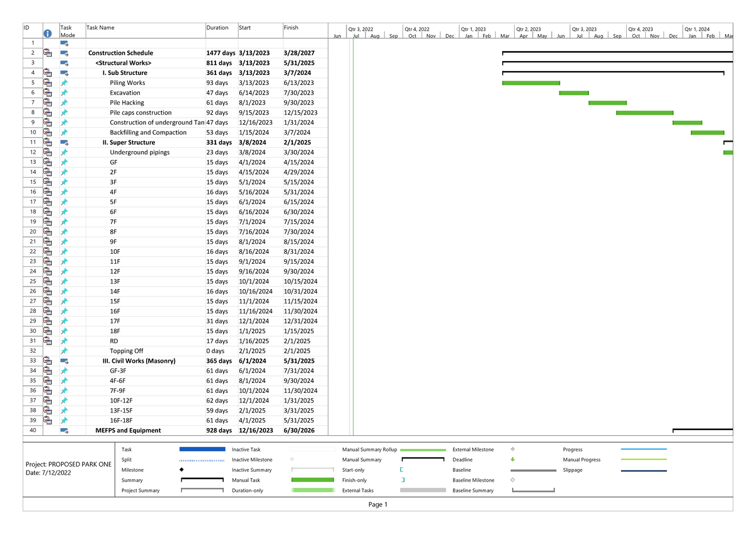Click the pushpin icon next to Topping Off
The width and height of the screenshot is (756, 534).
(64, 351)
